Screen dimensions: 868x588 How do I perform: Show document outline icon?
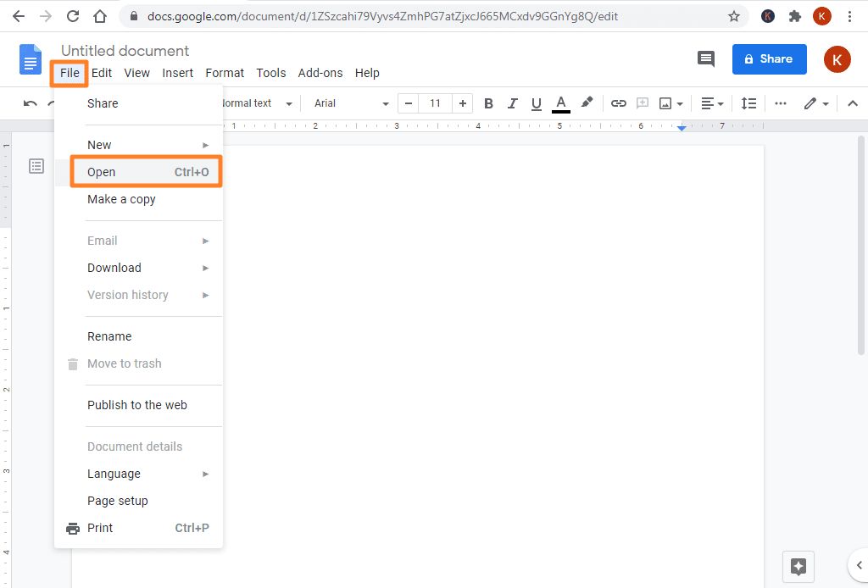coord(36,166)
